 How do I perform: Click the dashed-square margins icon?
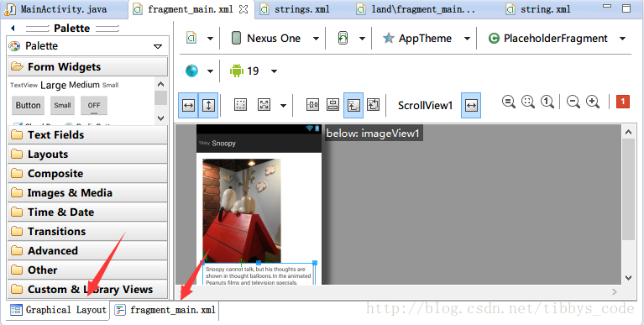point(240,104)
